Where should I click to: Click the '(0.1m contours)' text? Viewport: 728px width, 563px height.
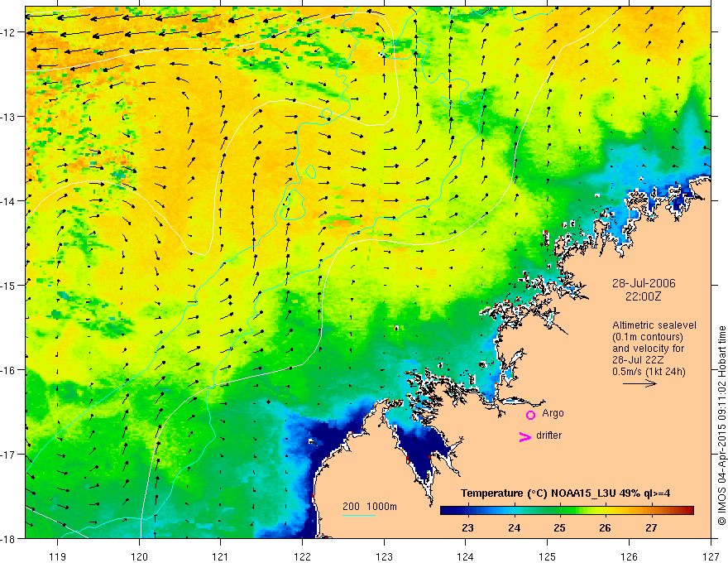[648, 337]
